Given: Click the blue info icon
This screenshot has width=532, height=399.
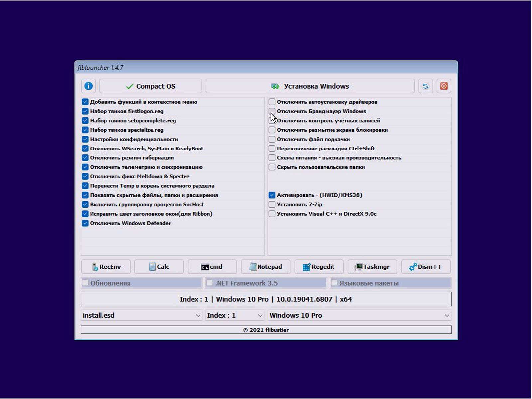Looking at the screenshot, I should click(x=88, y=86).
